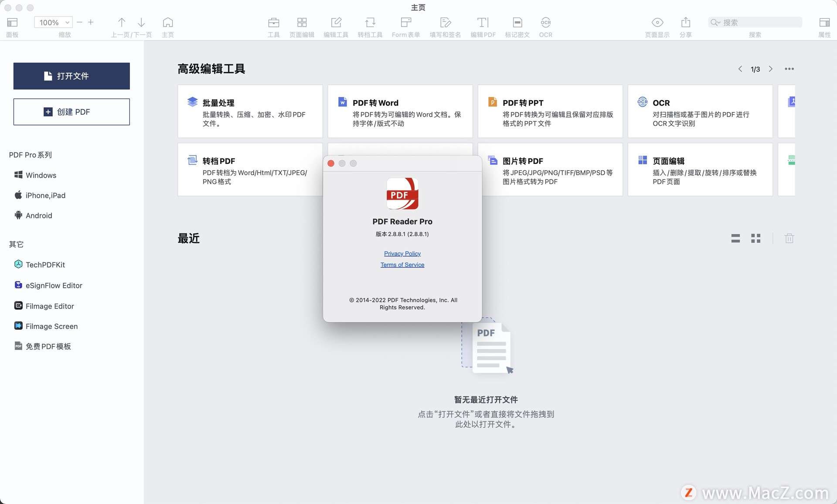Select the 转档PDF tool icon
The image size is (837, 504).
[x=193, y=160]
